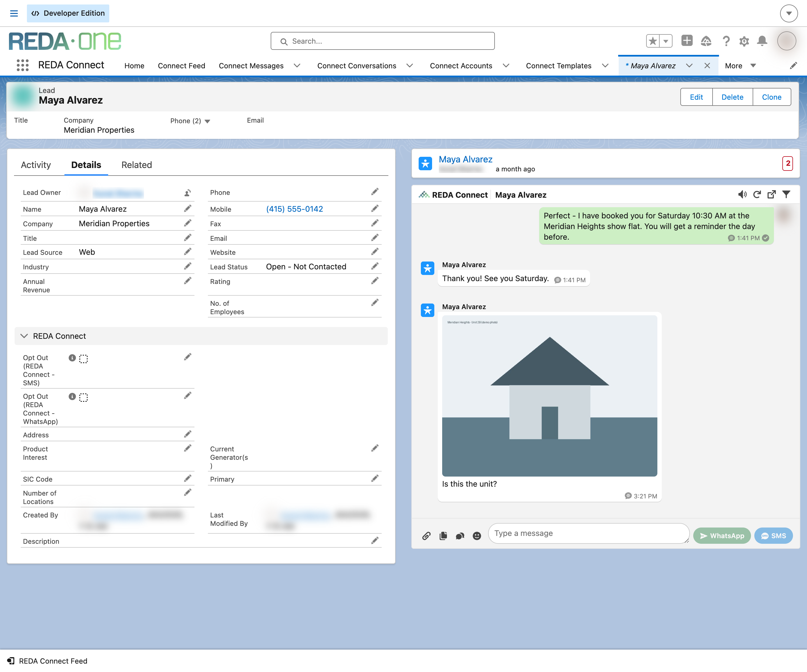Send message via SMS button
This screenshot has width=807, height=672.
pos(773,536)
